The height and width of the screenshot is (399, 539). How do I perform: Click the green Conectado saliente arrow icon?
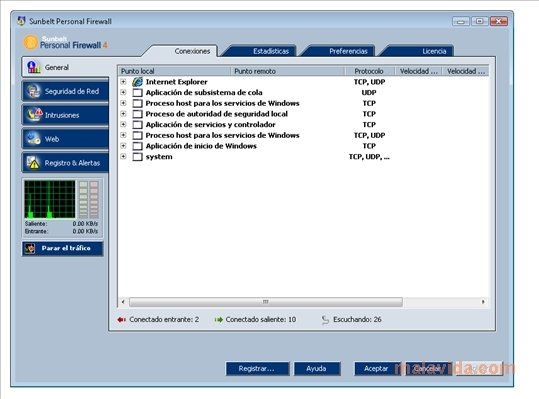[218, 320]
